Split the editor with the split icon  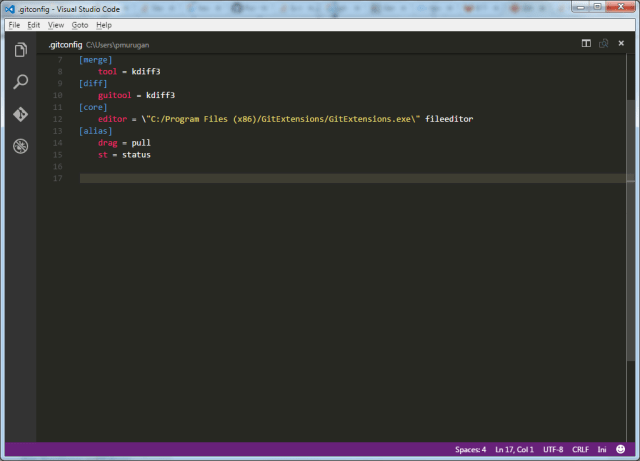click(x=587, y=44)
